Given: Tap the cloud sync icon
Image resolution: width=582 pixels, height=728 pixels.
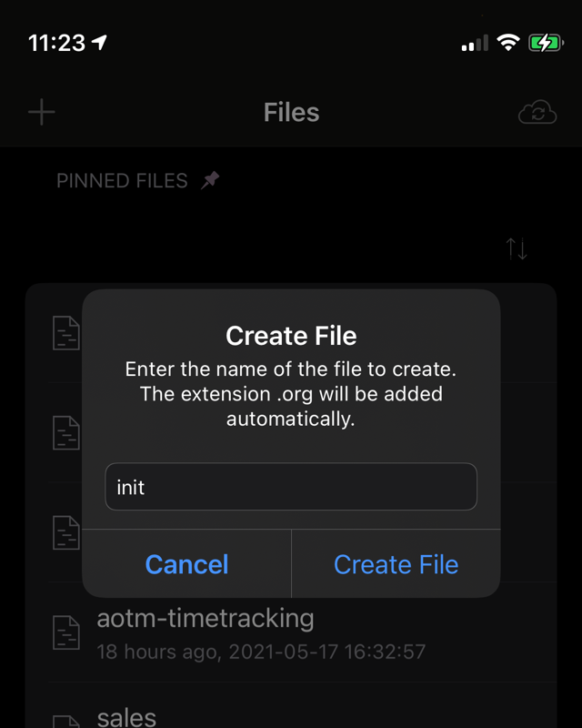Looking at the screenshot, I should pyautogui.click(x=537, y=112).
